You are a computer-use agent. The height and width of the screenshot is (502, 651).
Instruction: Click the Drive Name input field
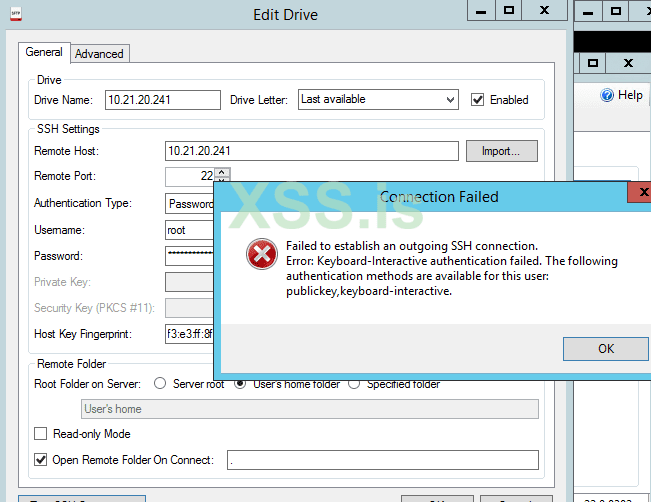click(163, 100)
